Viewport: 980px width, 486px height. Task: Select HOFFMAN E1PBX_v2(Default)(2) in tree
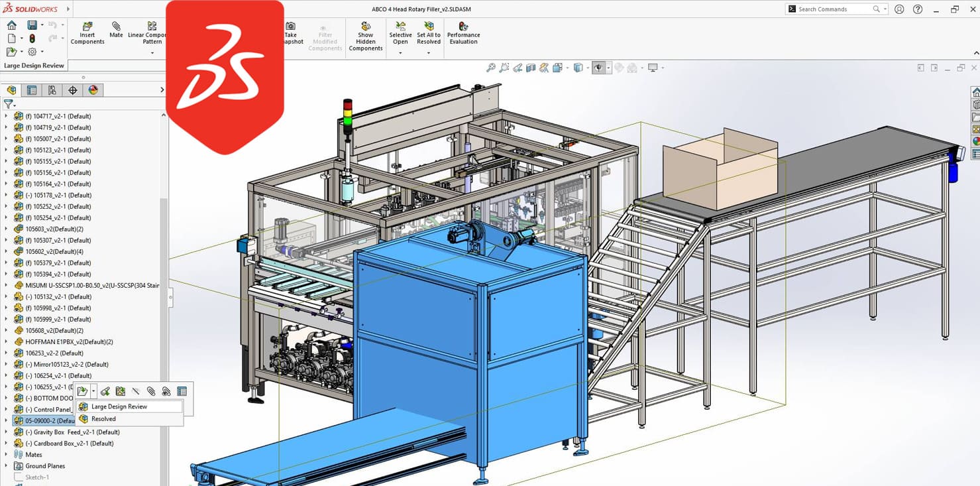69,342
